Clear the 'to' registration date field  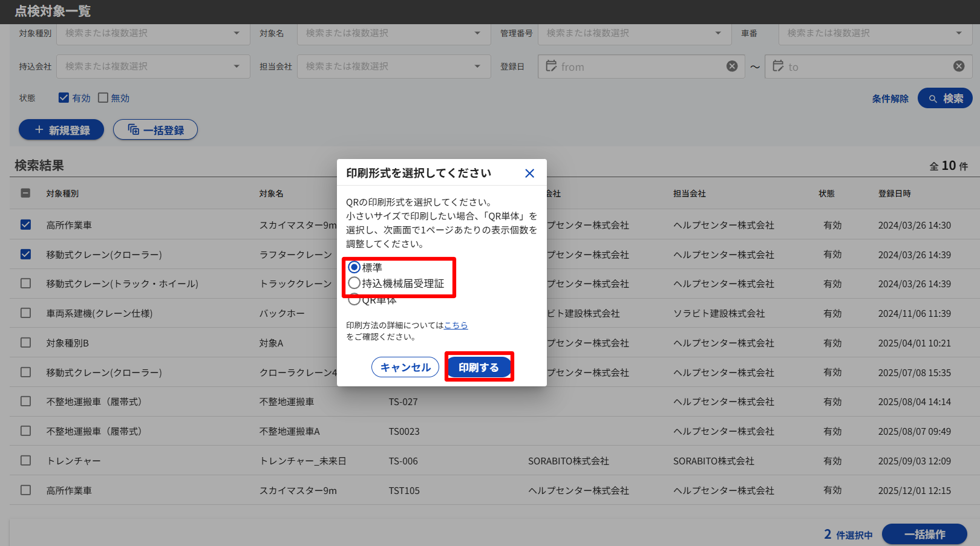tap(959, 67)
